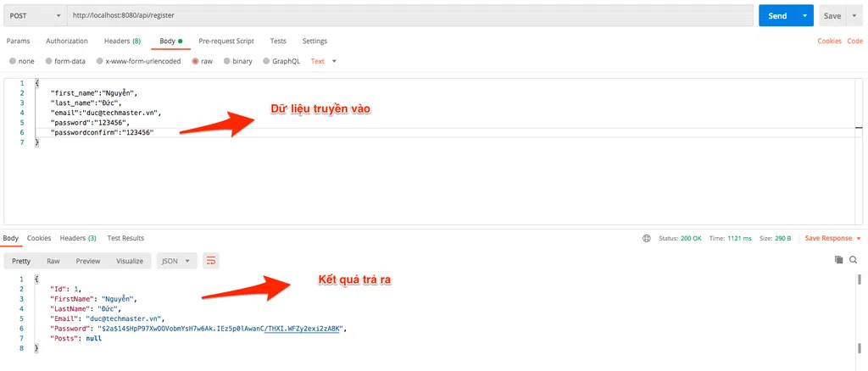Viewport: 868px width, 371px height.
Task: Expand the Save options arrow
Action: point(853,16)
